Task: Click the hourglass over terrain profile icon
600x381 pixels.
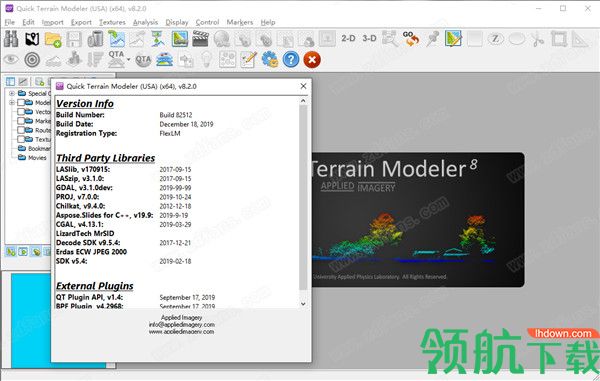Action: click(158, 39)
